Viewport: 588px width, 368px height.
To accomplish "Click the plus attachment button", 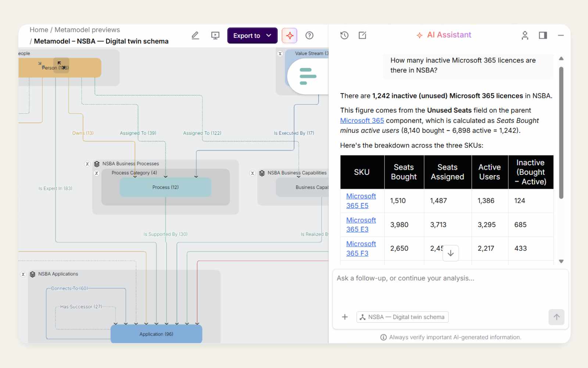I will [345, 317].
